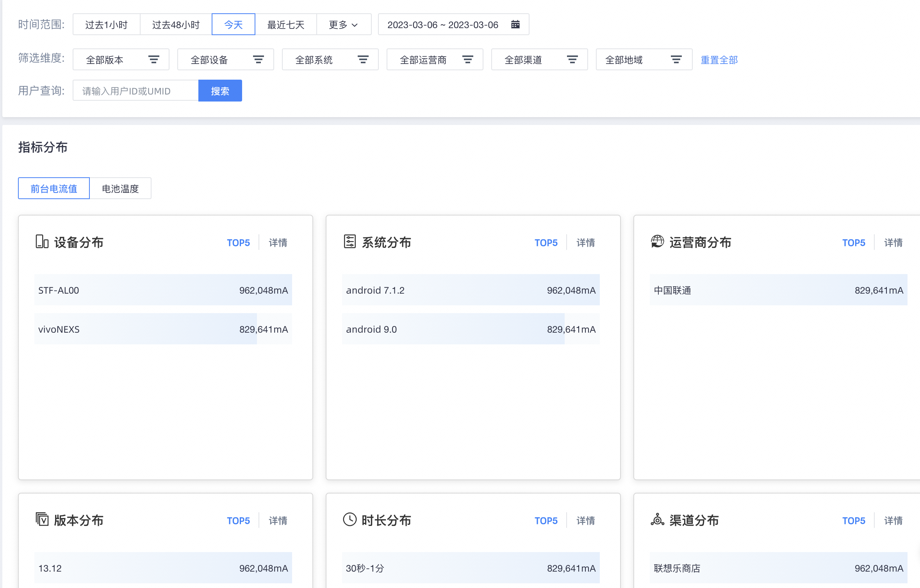920x588 pixels.
Task: Click the duration distribution clock icon
Action: pos(349,520)
